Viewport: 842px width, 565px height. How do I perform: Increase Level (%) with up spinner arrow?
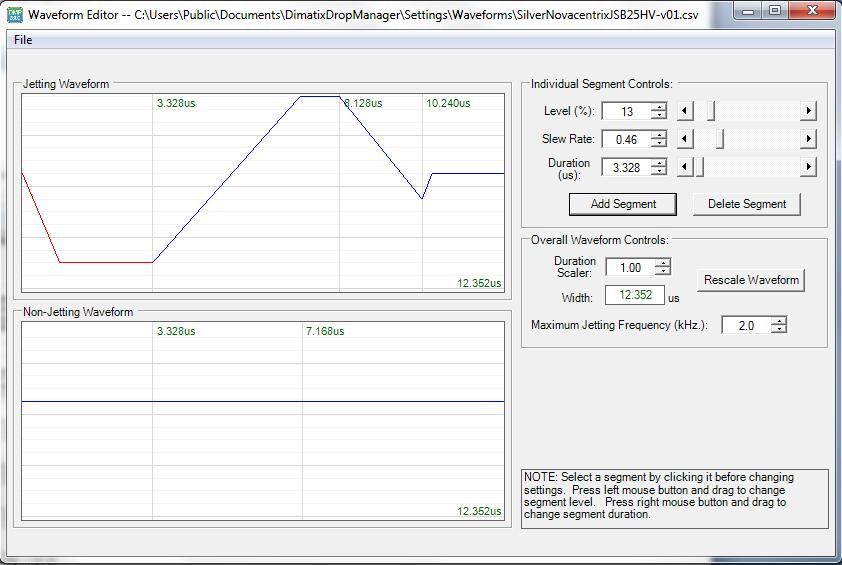click(x=659, y=107)
